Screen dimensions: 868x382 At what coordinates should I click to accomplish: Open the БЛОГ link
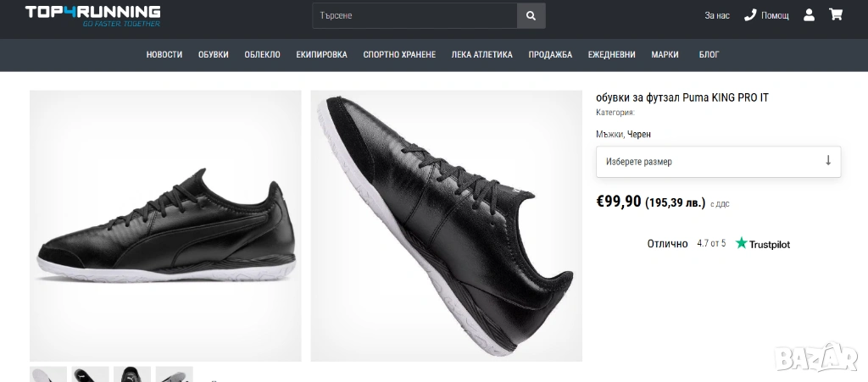point(709,55)
